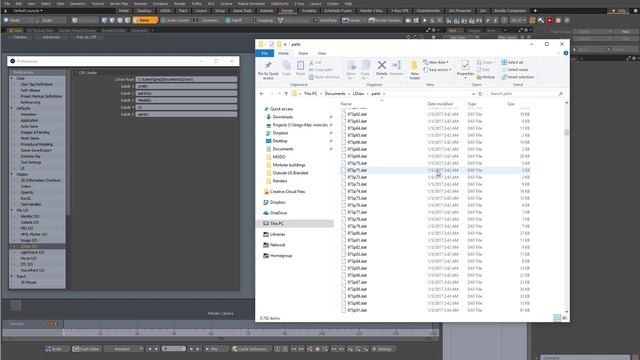Open Downloads in Explorer sidebar
The height and width of the screenshot is (360, 640).
click(282, 117)
